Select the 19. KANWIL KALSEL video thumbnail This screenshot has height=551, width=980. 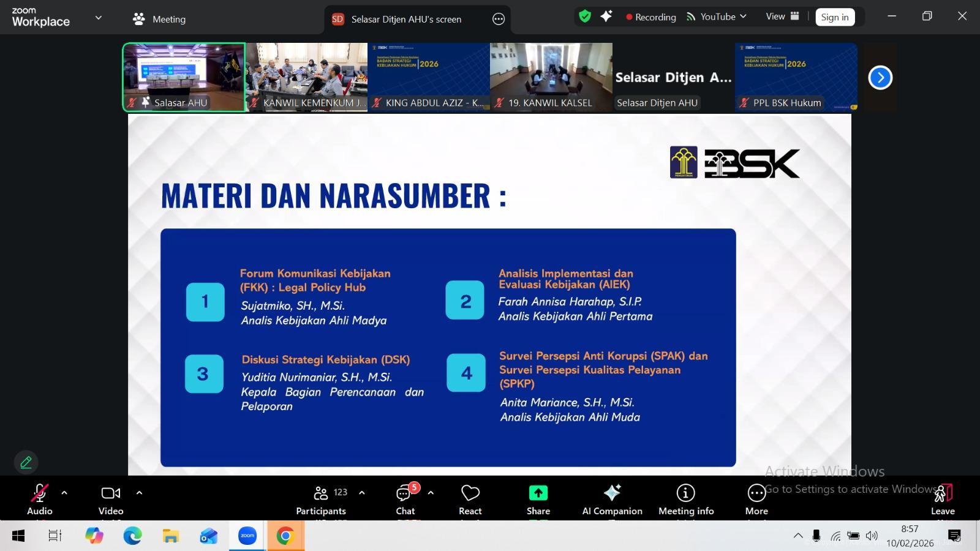tap(551, 77)
